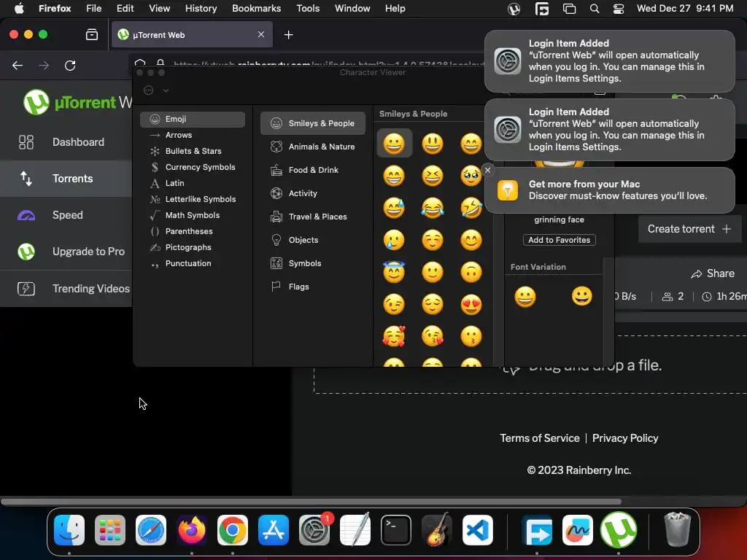Open the Punctuation category

[x=193, y=263]
